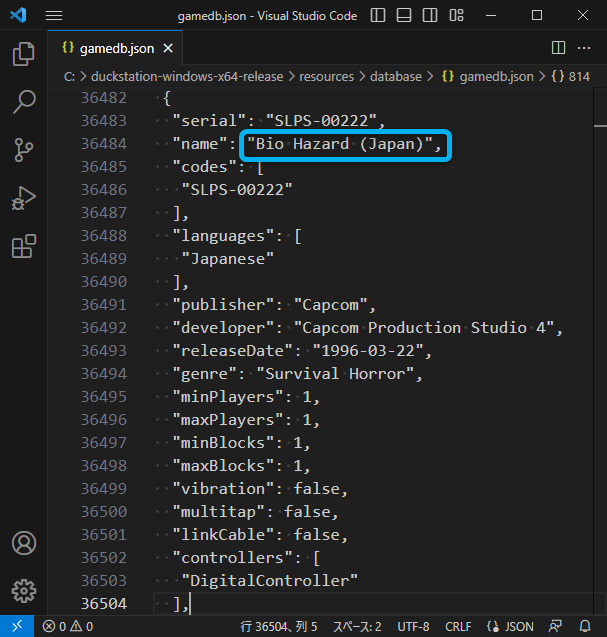Click the "Bio Hazard (Japan)" name value

click(339, 144)
